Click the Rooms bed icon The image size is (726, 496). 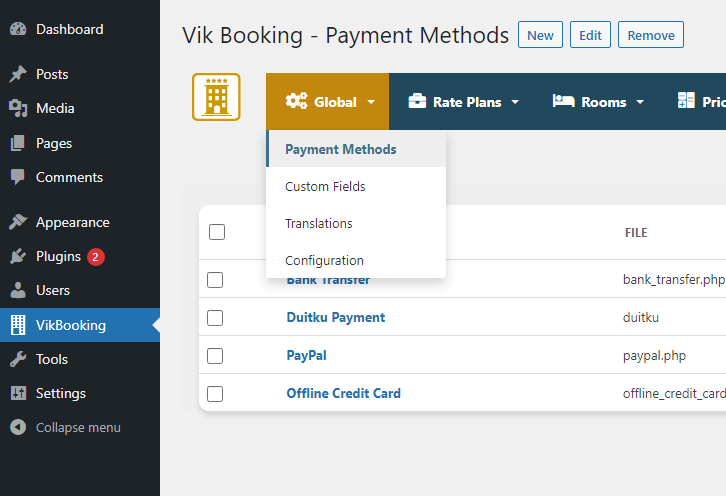563,101
